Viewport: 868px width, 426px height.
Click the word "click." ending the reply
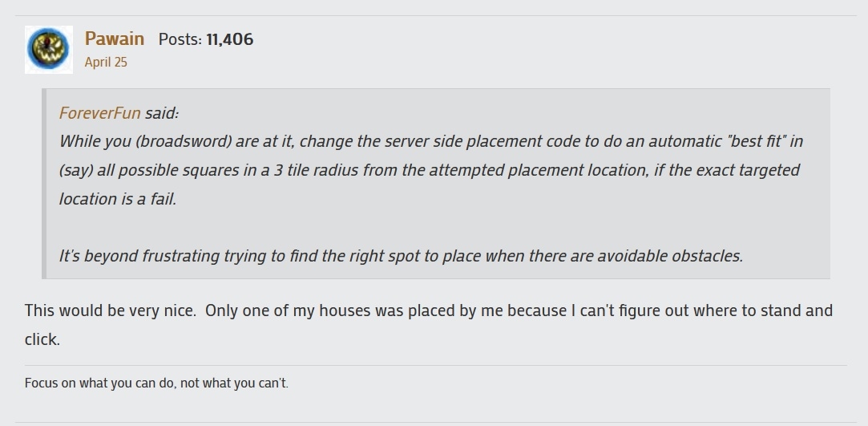point(42,339)
